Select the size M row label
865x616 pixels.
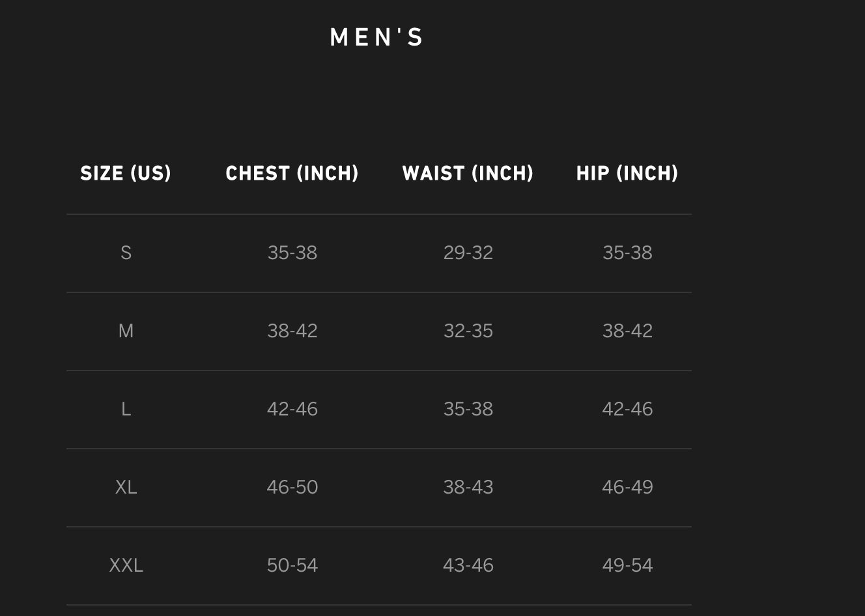coord(126,331)
